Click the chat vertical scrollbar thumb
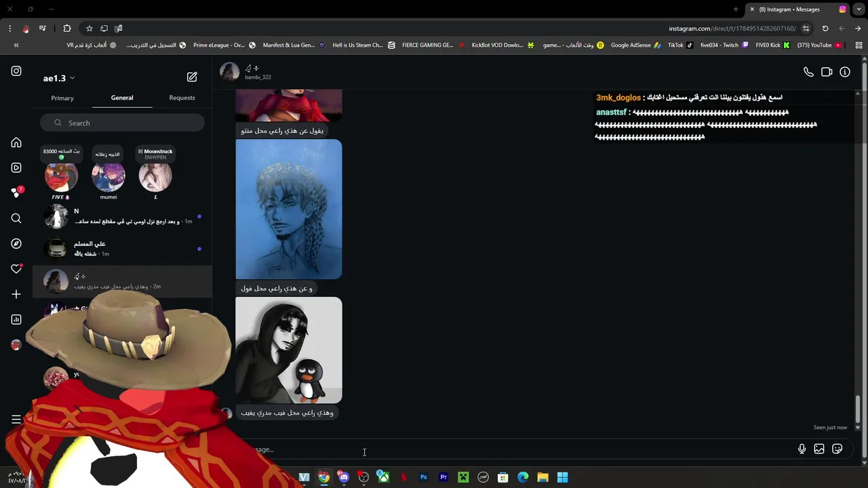868x488 pixels. [x=858, y=410]
